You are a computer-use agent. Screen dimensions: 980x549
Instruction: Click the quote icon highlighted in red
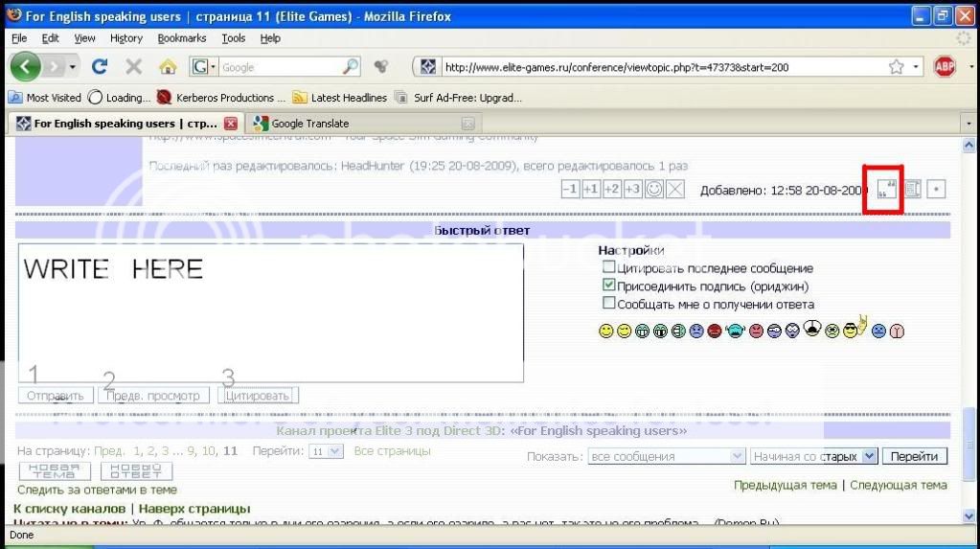click(x=885, y=189)
